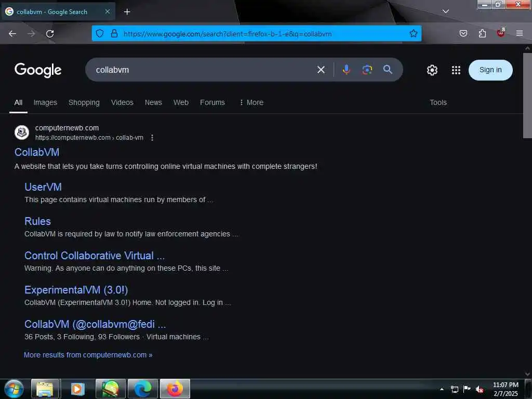This screenshot has height=399, width=532.
Task: Open ExperimentalVM (3.0!) link
Action: point(76,290)
